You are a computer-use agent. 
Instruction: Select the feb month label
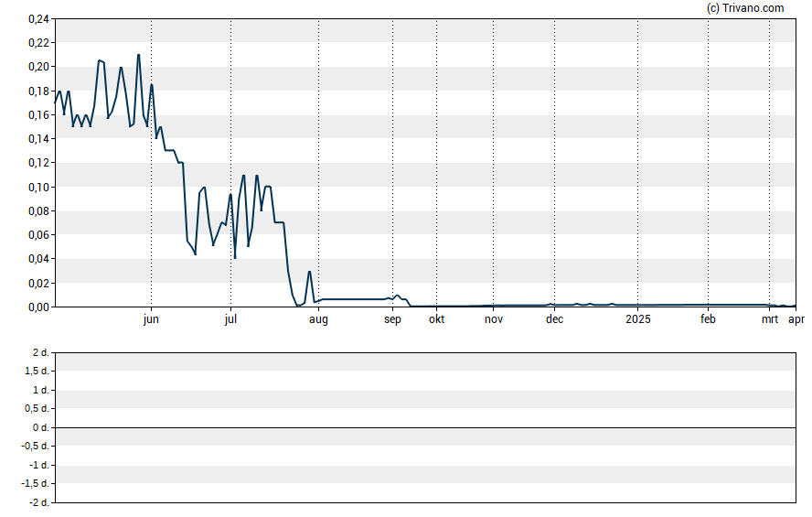[x=708, y=319]
